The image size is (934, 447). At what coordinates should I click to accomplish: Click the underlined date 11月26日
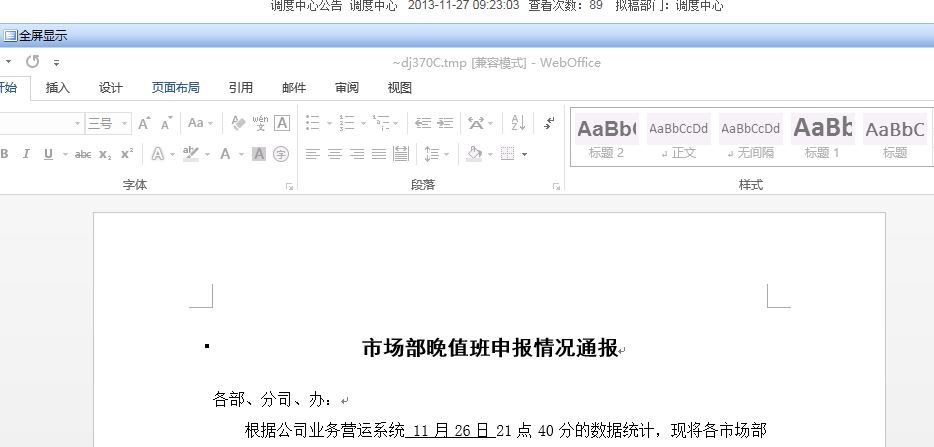pyautogui.click(x=452, y=430)
